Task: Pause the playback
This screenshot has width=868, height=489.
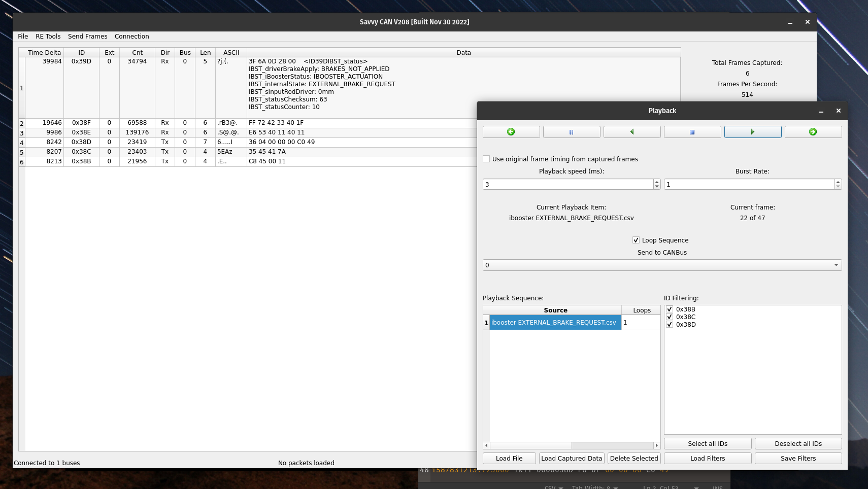Action: pyautogui.click(x=572, y=132)
